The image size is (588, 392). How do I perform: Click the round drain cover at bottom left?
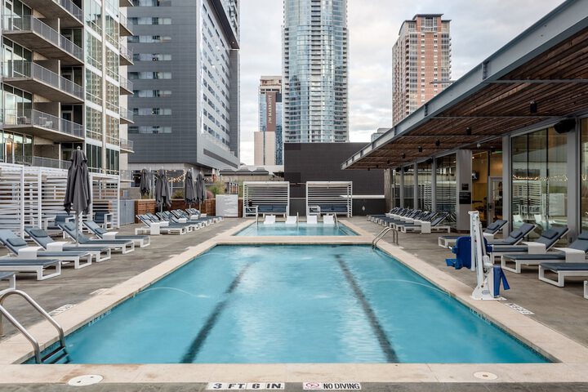[x=85, y=380]
